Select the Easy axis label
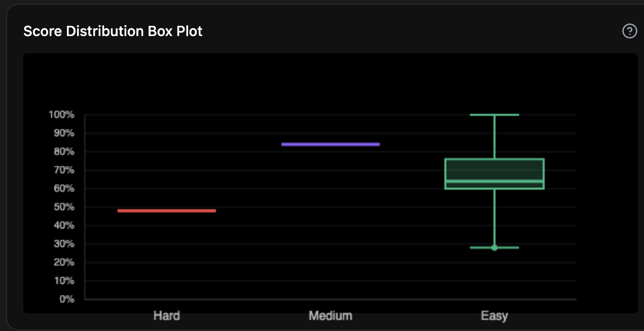This screenshot has width=644, height=331. (x=494, y=315)
